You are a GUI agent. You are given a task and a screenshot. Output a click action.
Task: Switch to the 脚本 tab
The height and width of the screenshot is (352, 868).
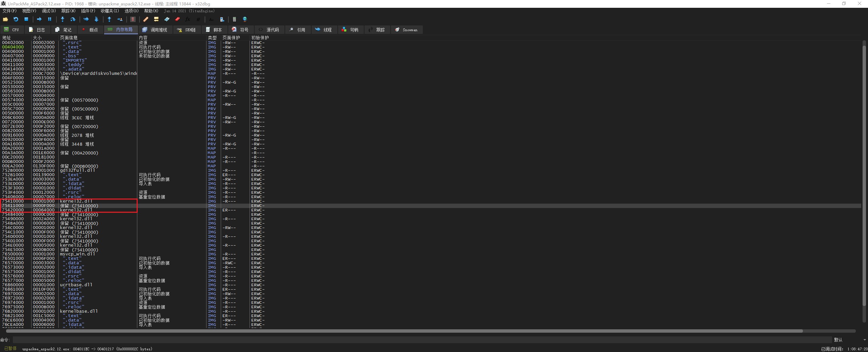214,30
